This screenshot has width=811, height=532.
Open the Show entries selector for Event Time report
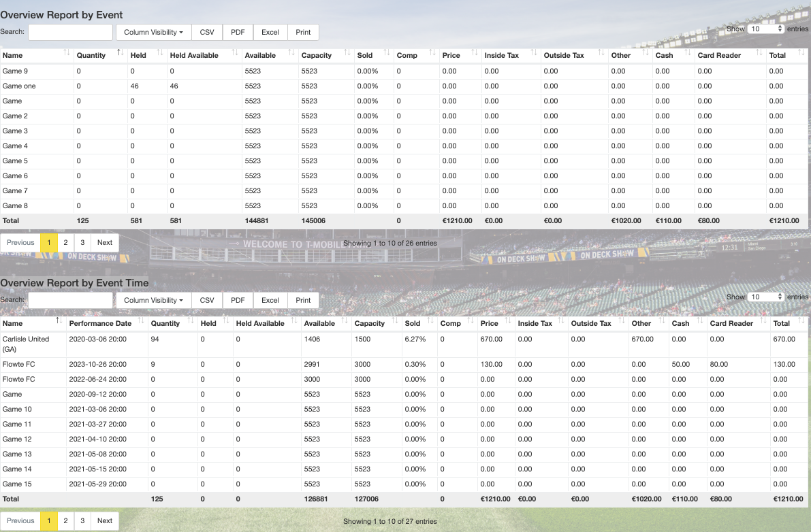[765, 297]
